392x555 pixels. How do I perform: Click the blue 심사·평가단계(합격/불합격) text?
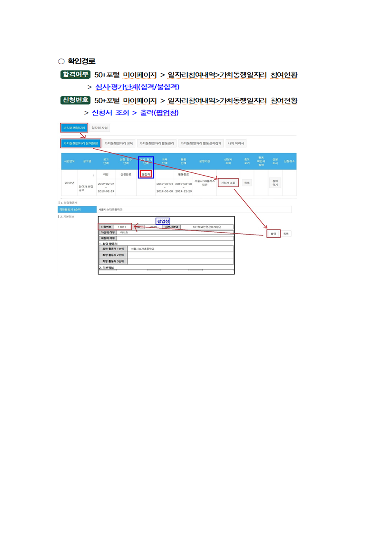click(x=137, y=87)
